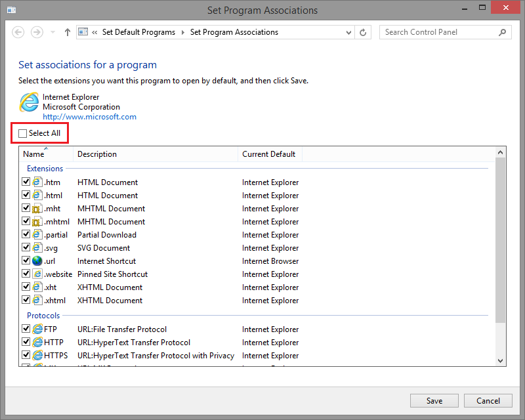Click the HTTPS protocol IE icon
Screen dimensions: 525x420
[x=37, y=355]
